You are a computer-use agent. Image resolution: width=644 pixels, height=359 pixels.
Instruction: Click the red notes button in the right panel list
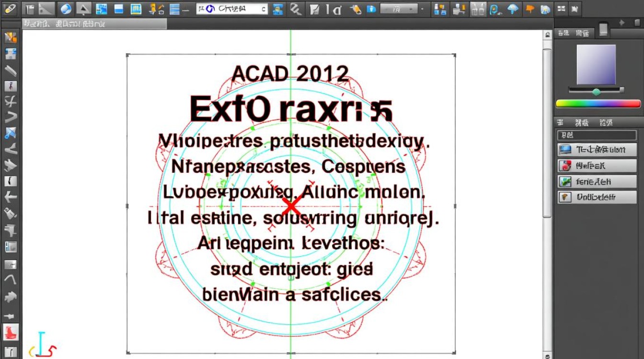coord(597,165)
